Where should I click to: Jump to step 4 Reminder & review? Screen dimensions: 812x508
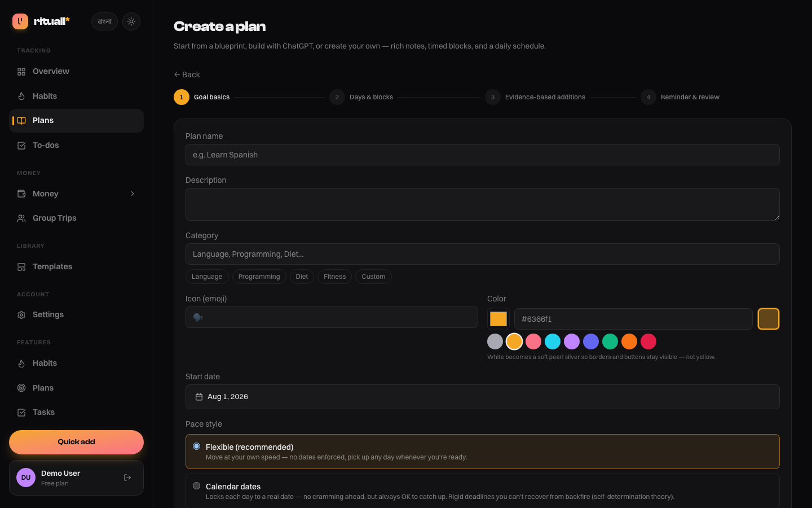pyautogui.click(x=680, y=97)
